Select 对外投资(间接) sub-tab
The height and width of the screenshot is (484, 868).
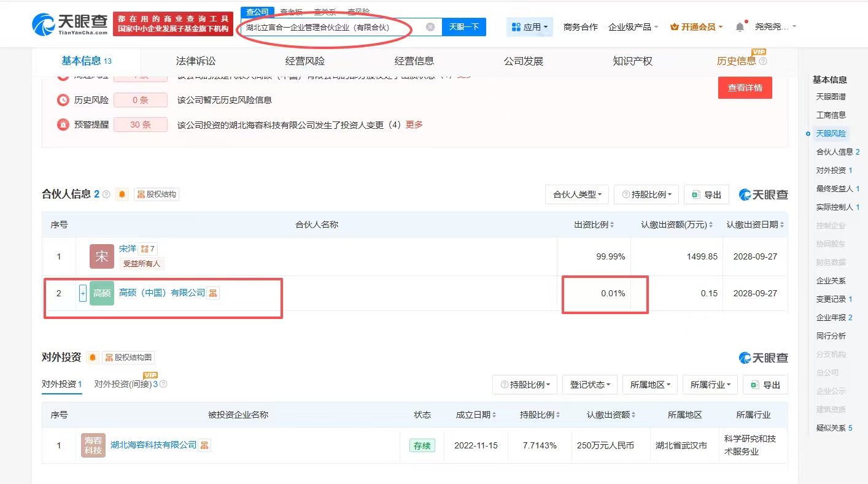tap(126, 384)
